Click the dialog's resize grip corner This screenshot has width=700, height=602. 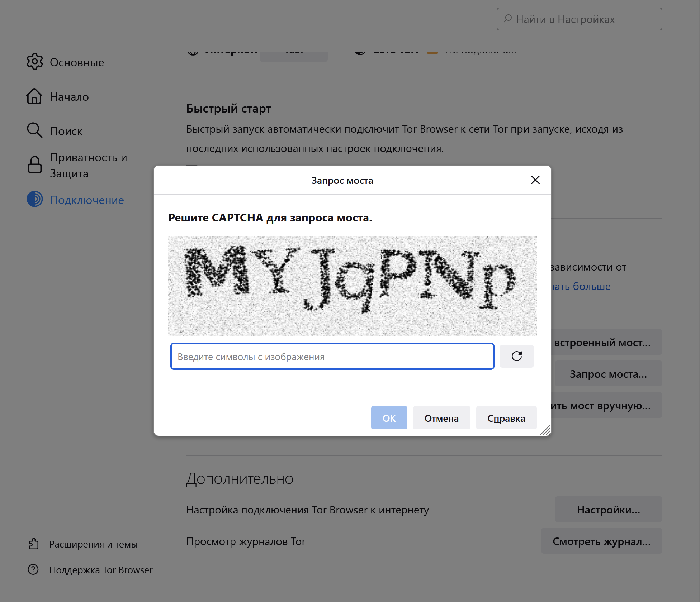click(x=545, y=430)
